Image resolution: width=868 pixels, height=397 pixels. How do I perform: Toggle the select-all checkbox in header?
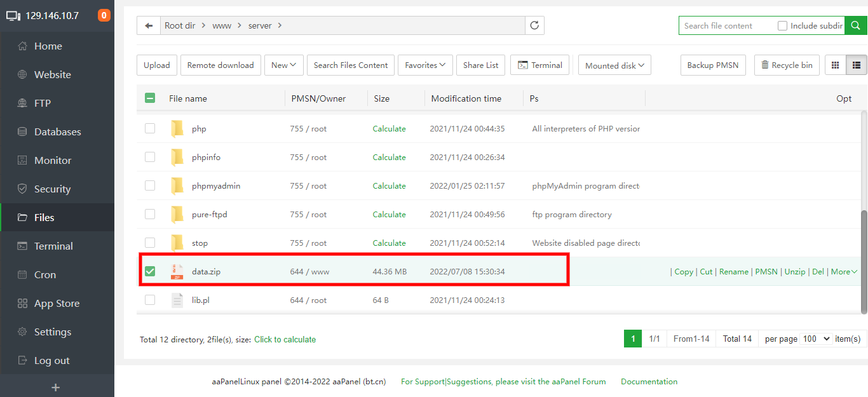click(150, 98)
